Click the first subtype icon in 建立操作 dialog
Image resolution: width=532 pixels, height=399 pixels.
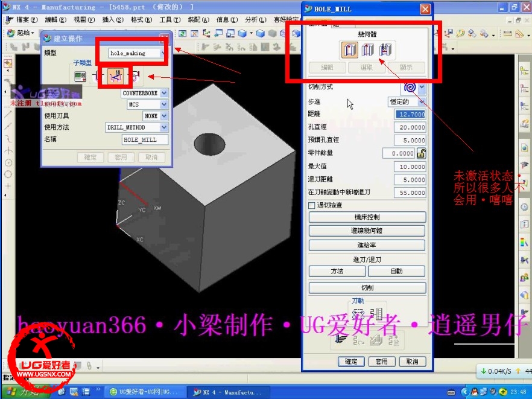[x=80, y=77]
